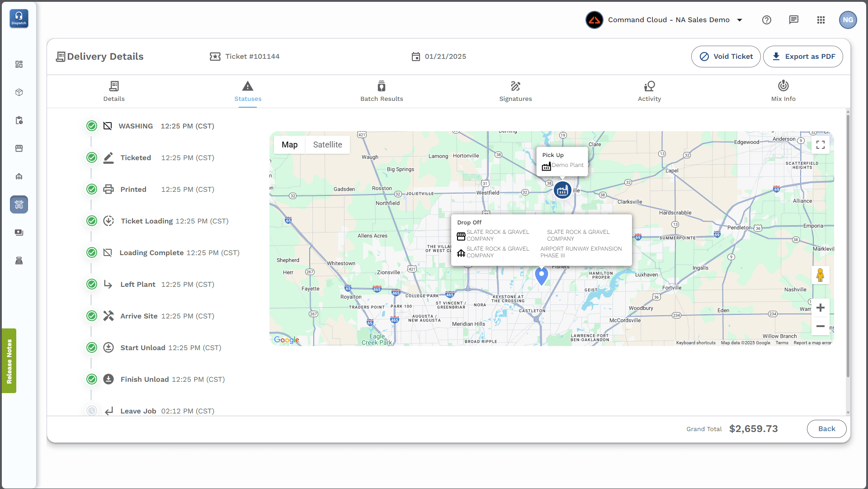Click the Arrive Site tools icon
Image resolution: width=868 pixels, height=489 pixels.
(108, 316)
